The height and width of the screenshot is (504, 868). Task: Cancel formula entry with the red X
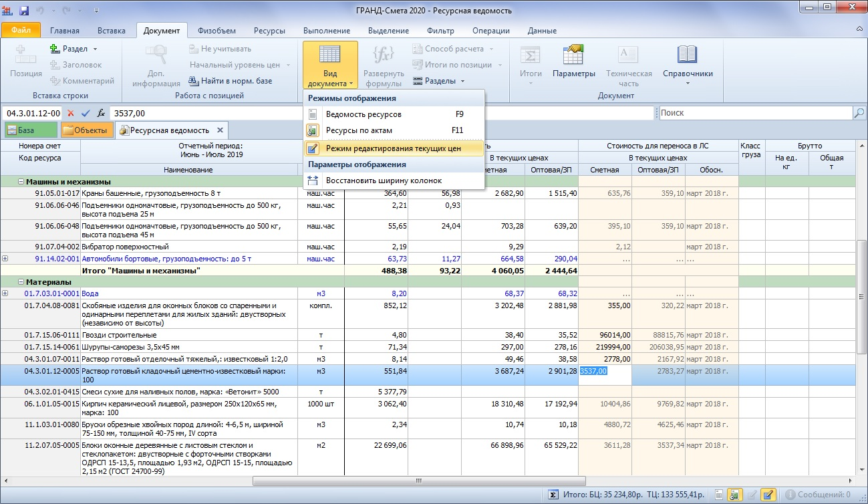pyautogui.click(x=71, y=114)
